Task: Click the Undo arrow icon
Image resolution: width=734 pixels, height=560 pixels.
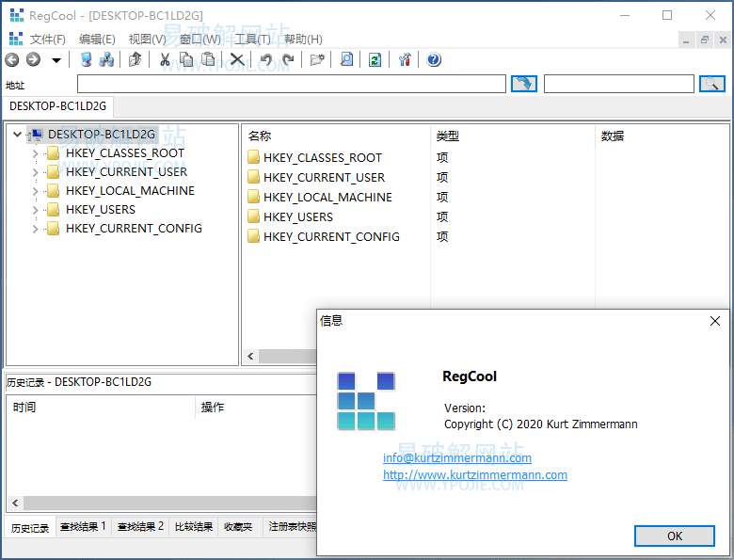Action: point(266,60)
